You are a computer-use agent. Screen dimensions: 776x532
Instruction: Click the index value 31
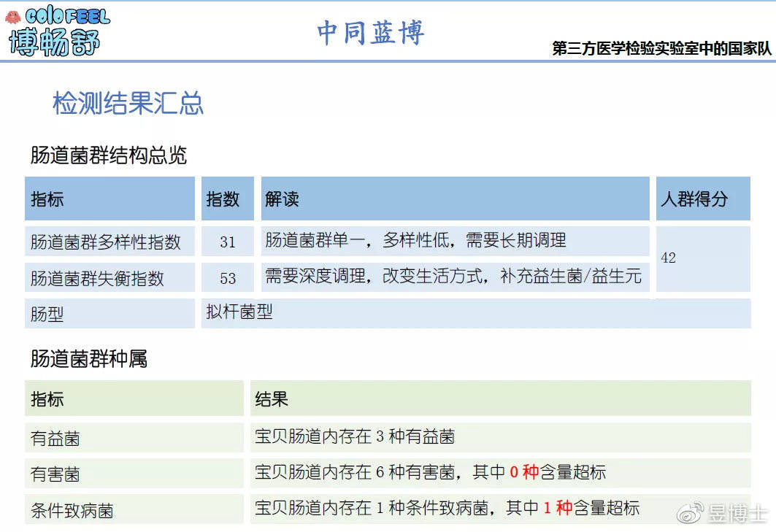coord(228,242)
